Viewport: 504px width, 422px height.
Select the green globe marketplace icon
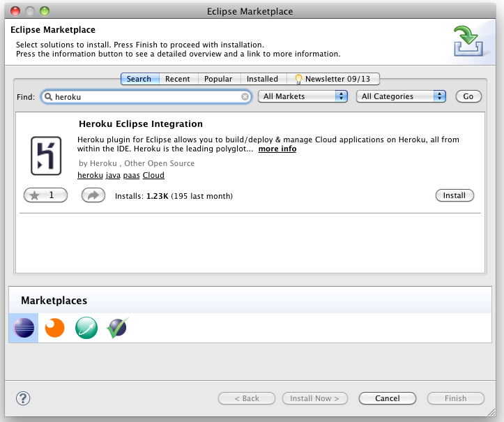(x=86, y=328)
